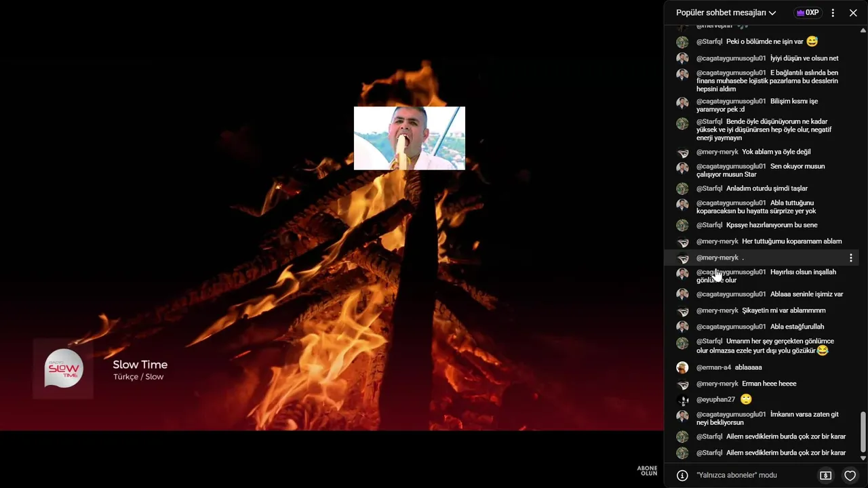
Task: Click avatar next to 'Abla estağfurullah' message
Action: click(682, 327)
